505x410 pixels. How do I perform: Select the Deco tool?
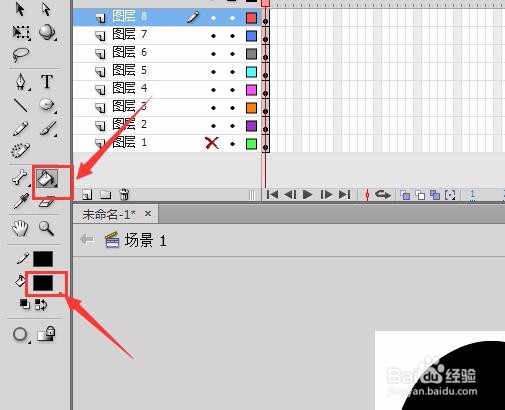(x=21, y=151)
